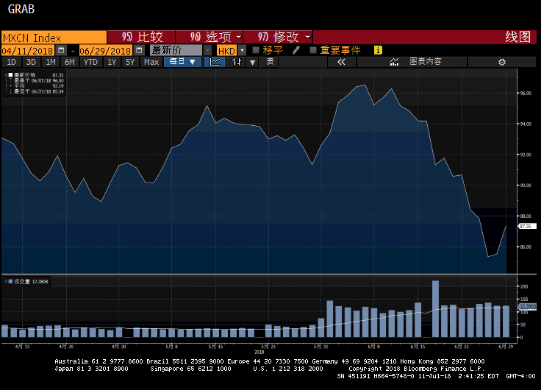Screen dimensions: 541x390
Task: Click the Copyright 2018 Bloomberg Finance text
Action: 416,369
